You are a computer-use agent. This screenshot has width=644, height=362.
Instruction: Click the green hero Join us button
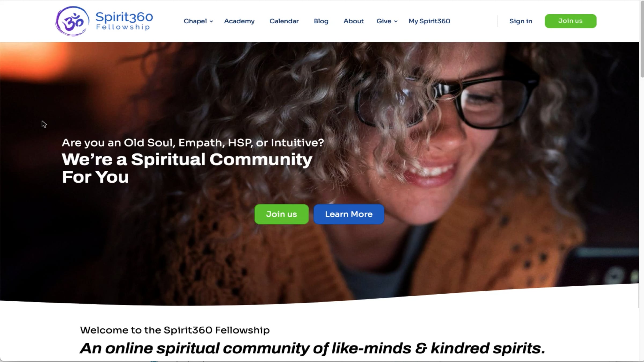click(281, 214)
